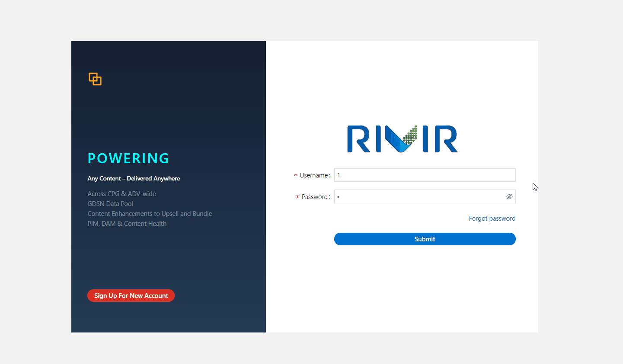Viewport: 623px width, 364px height.
Task: Click 'Across CPG & ADV-wide' text
Action: [121, 194]
